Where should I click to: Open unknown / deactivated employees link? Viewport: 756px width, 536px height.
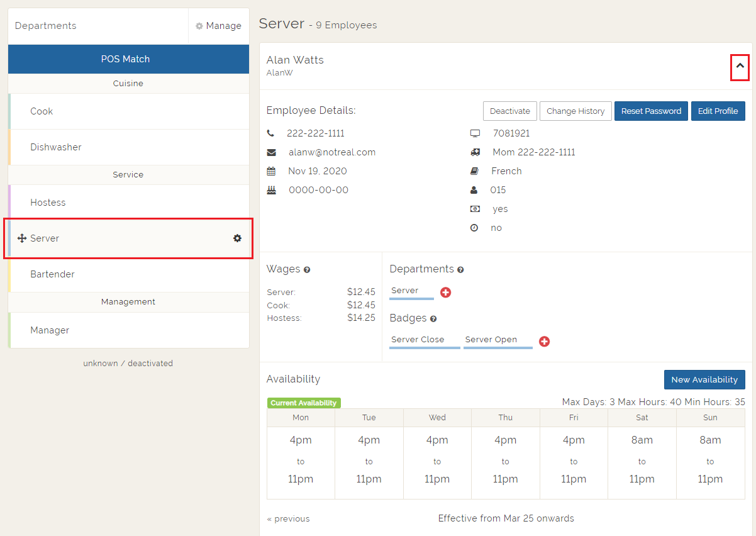128,364
